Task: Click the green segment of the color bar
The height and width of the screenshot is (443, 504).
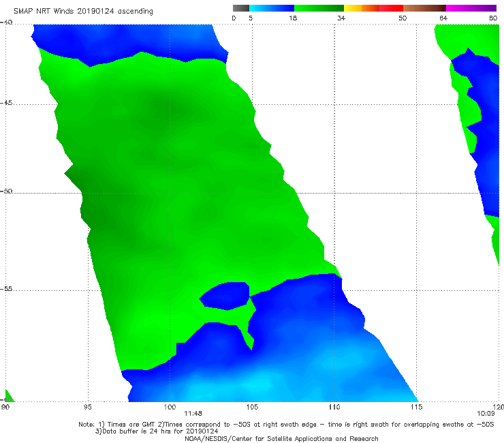Action: click(x=319, y=8)
